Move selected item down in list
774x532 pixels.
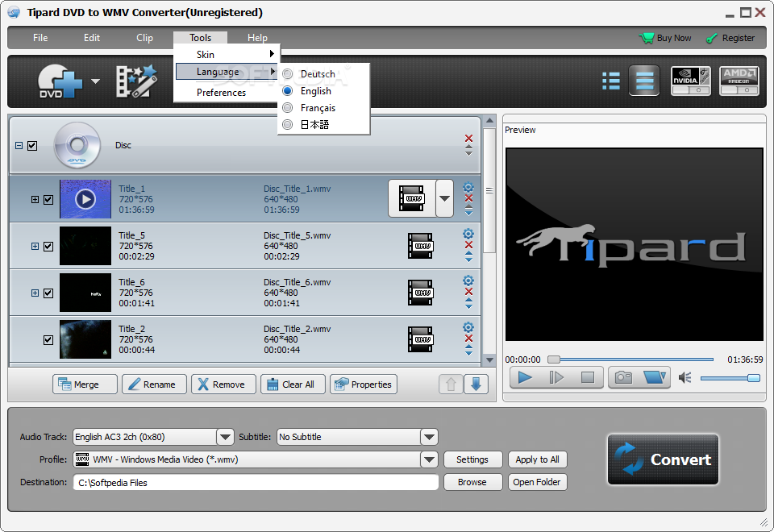[476, 384]
